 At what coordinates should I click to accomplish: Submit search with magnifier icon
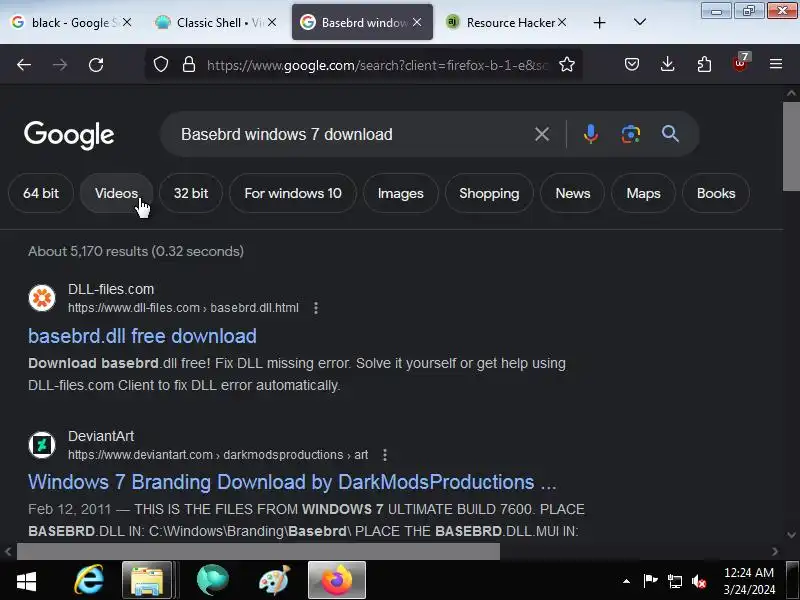coord(670,134)
